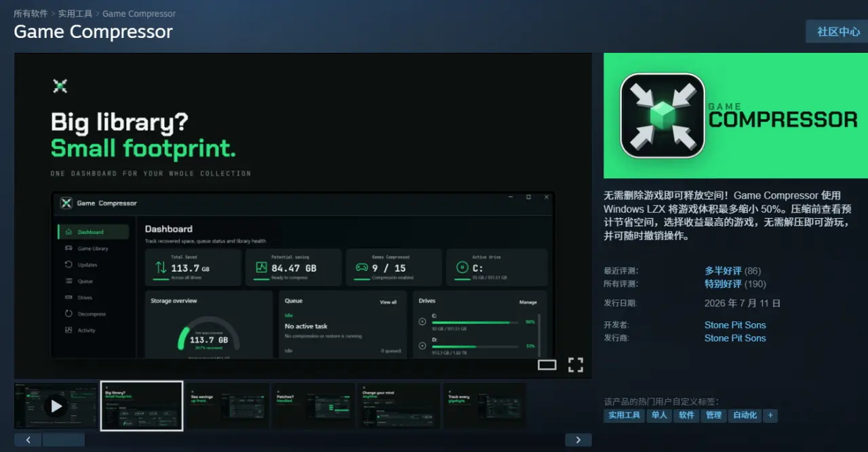868x452 pixels.
Task: Switch to theater mode rectangle icon
Action: [547, 365]
